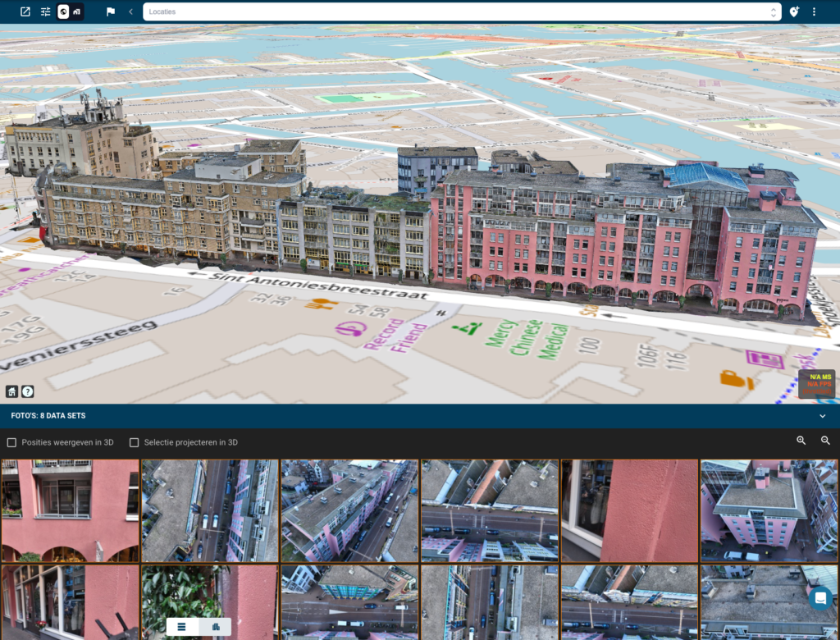Viewport: 840px width, 640px height.
Task: Select the globe view mode button
Action: click(x=63, y=11)
